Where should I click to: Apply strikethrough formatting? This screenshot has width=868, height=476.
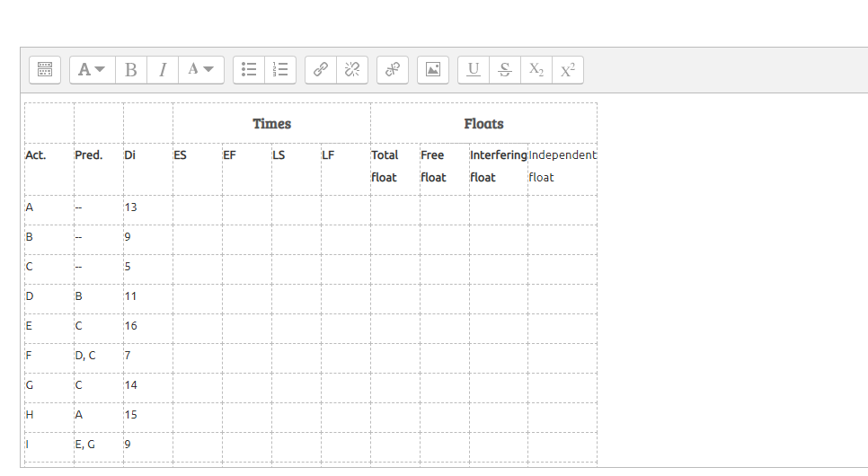[505, 70]
